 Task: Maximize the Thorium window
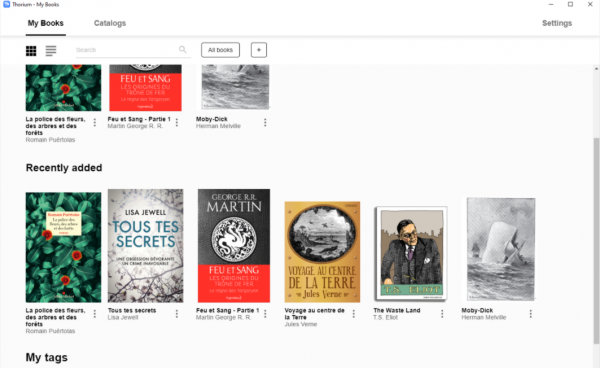point(570,4)
